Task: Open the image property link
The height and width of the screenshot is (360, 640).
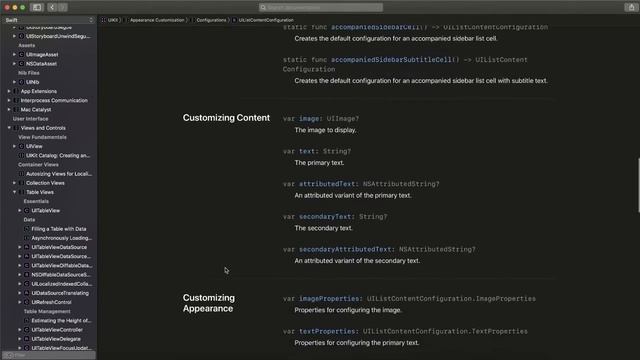Action: click(309, 118)
